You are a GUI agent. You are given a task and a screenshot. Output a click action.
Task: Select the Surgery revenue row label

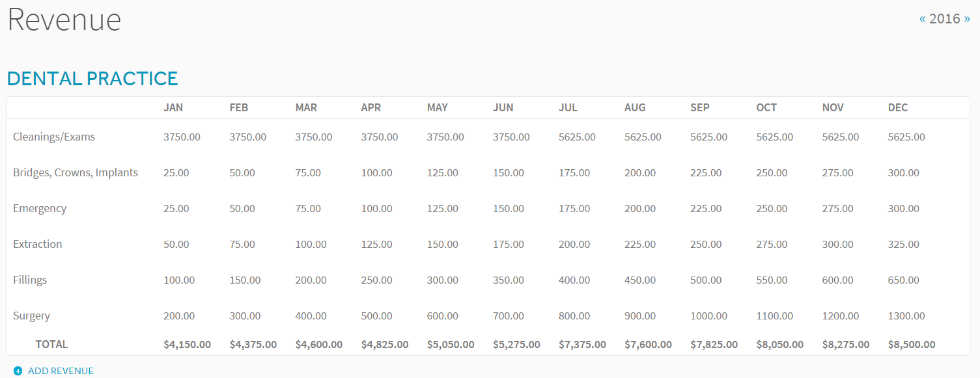click(x=31, y=316)
